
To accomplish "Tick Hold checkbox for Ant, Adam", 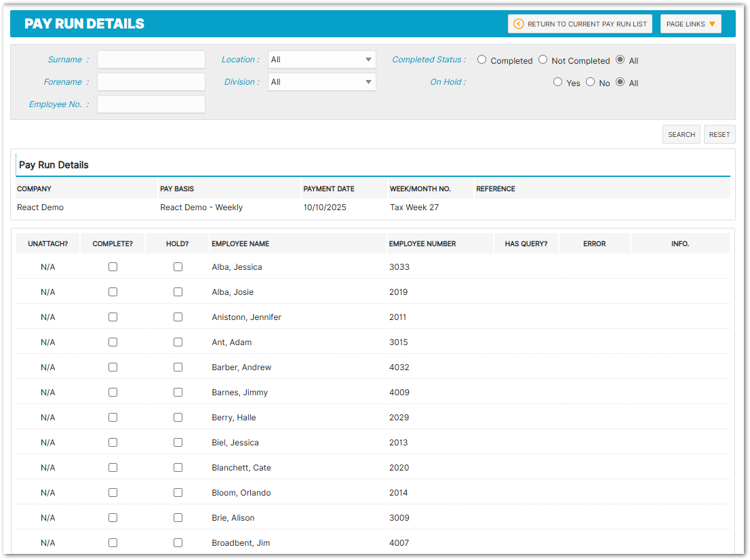I will (x=178, y=342).
